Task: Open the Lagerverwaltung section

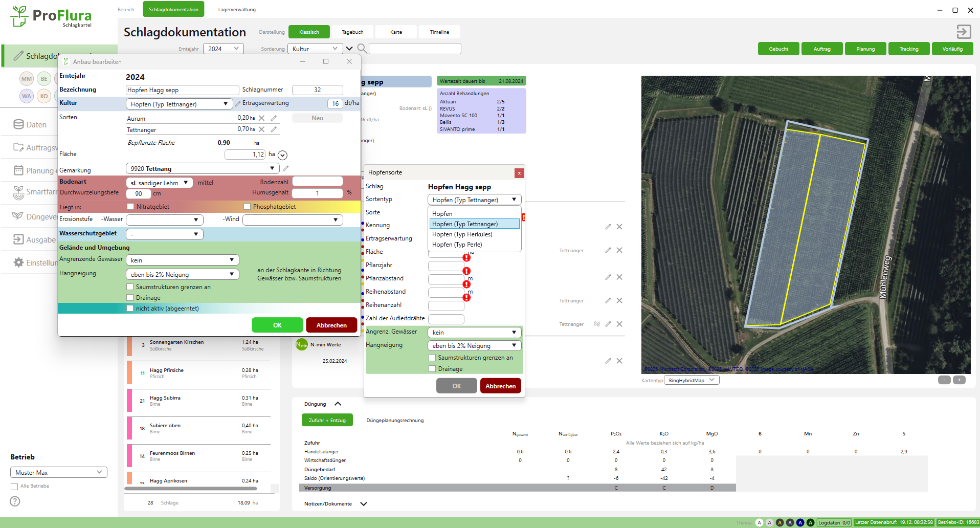Action: pos(237,9)
